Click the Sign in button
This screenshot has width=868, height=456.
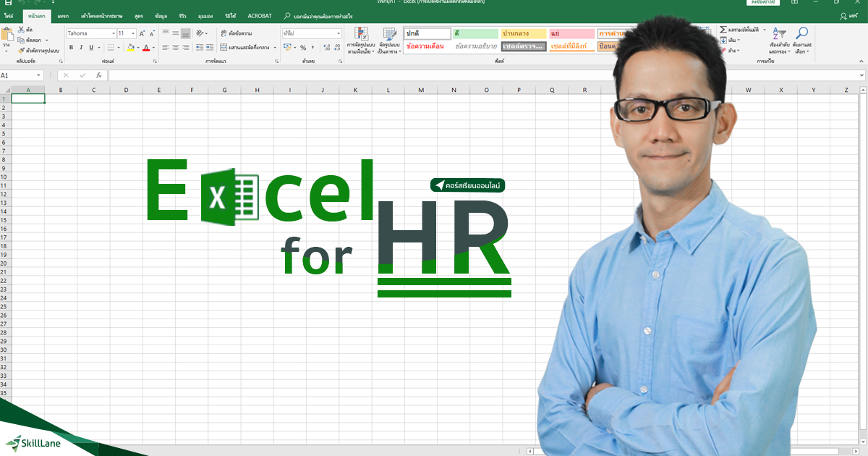tap(763, 3)
